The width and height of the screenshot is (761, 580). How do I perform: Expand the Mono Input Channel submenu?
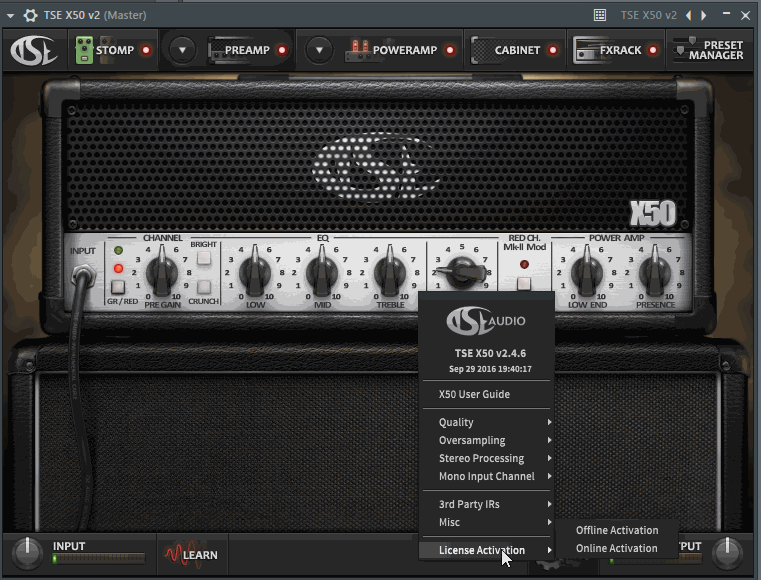tap(486, 476)
